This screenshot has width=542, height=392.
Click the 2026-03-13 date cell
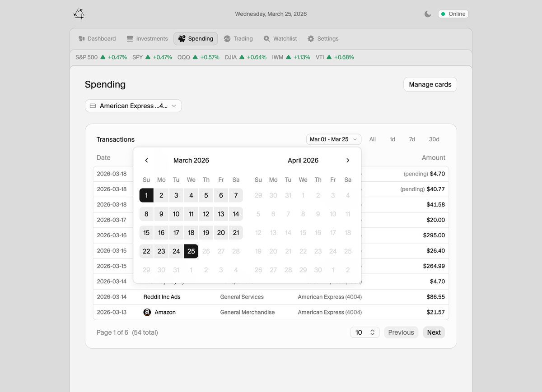click(x=112, y=312)
